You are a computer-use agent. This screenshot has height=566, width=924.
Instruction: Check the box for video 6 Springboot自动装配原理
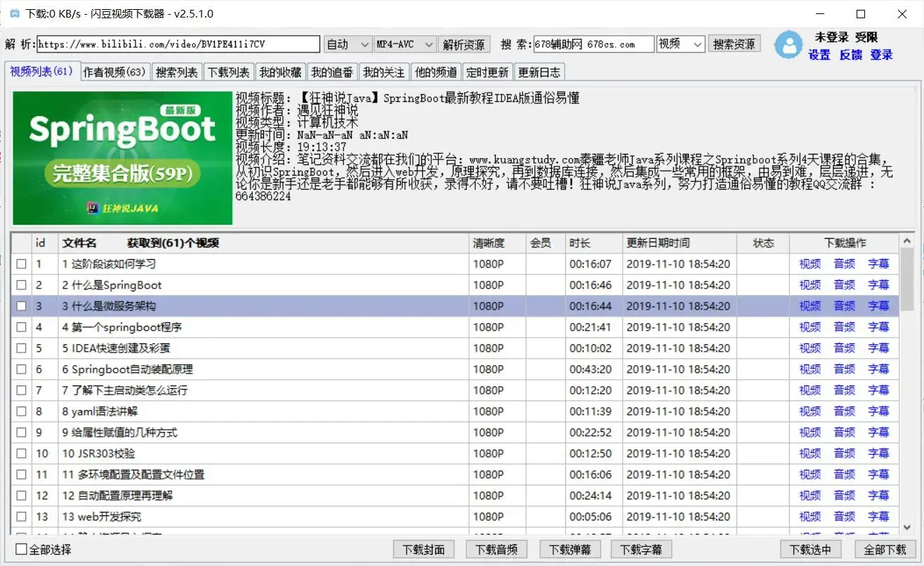[21, 369]
